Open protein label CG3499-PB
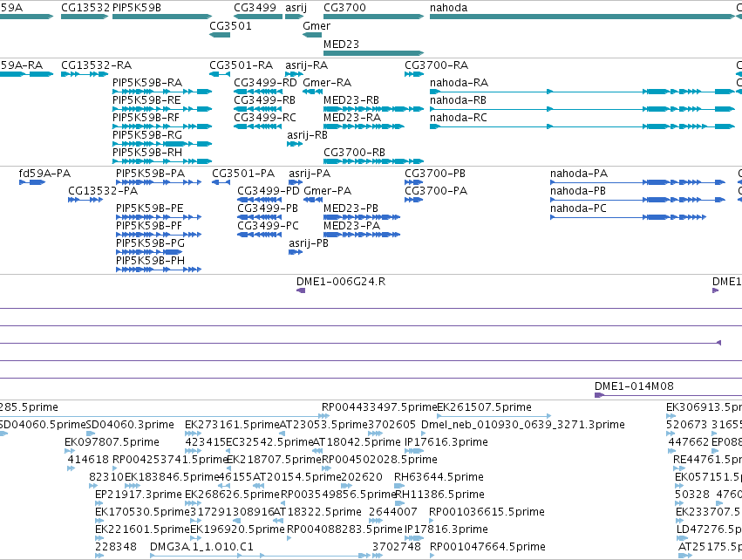The height and width of the screenshot is (560, 742). click(x=268, y=208)
